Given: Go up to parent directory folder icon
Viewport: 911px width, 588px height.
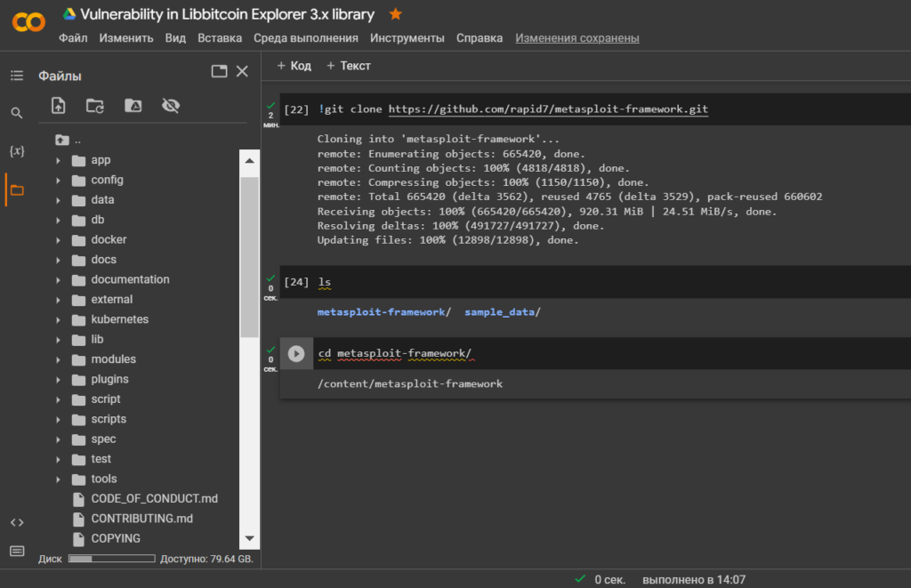Looking at the screenshot, I should [61, 140].
